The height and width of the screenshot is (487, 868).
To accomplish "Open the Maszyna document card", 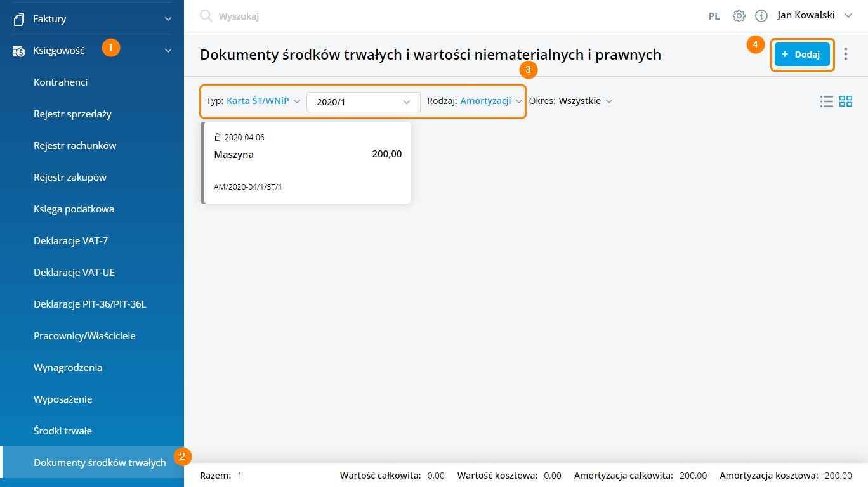I will [x=307, y=163].
